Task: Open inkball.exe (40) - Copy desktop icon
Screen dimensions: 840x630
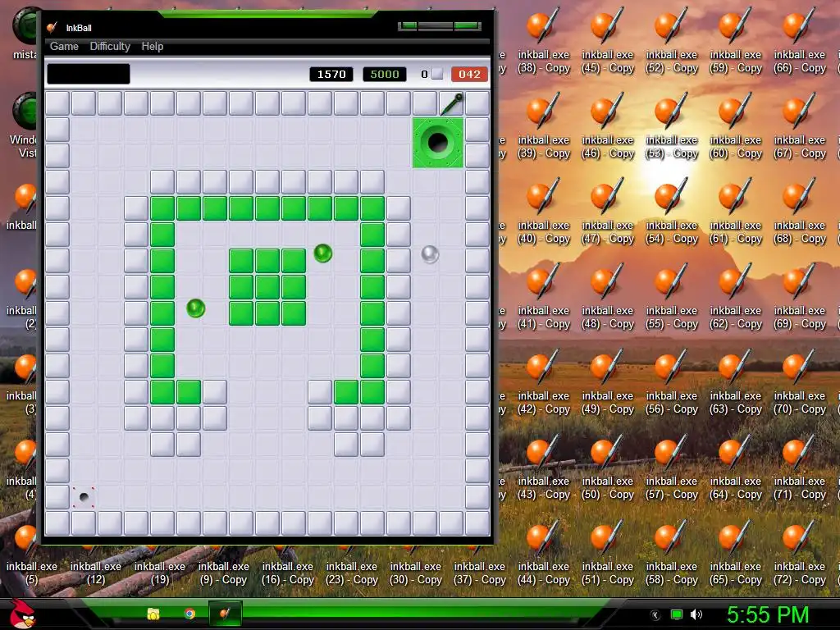Action: (543, 212)
